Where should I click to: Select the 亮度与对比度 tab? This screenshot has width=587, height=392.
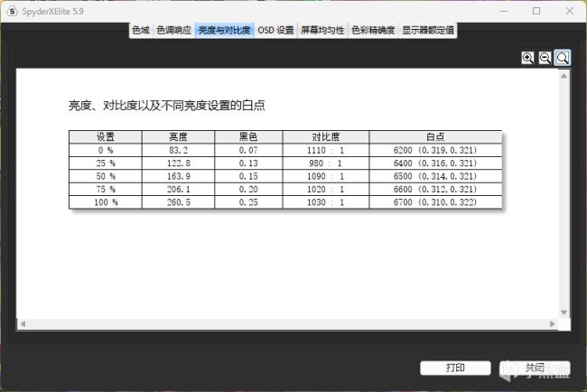[224, 30]
